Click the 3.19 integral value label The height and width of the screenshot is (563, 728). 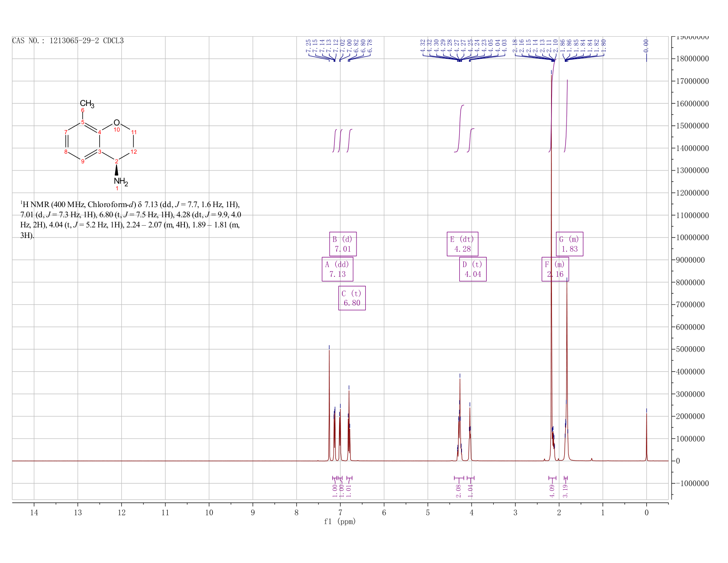566,491
